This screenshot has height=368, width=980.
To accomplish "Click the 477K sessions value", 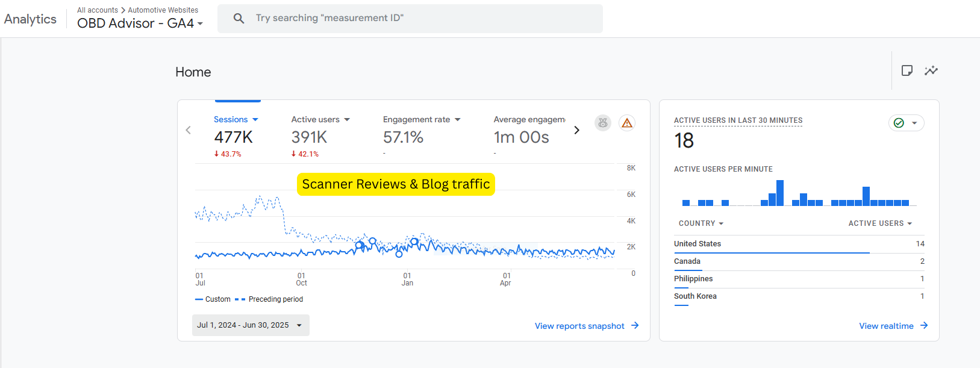I will [233, 137].
